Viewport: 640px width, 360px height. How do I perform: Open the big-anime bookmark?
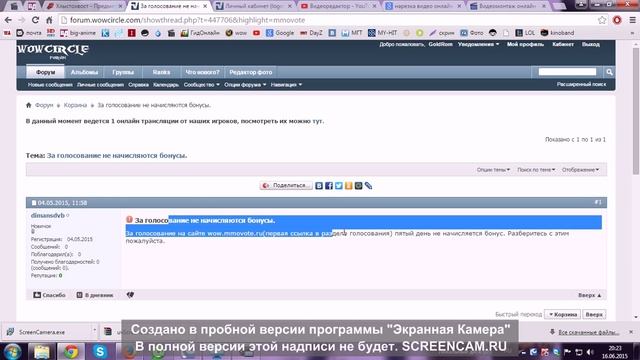pyautogui.click(x=78, y=33)
